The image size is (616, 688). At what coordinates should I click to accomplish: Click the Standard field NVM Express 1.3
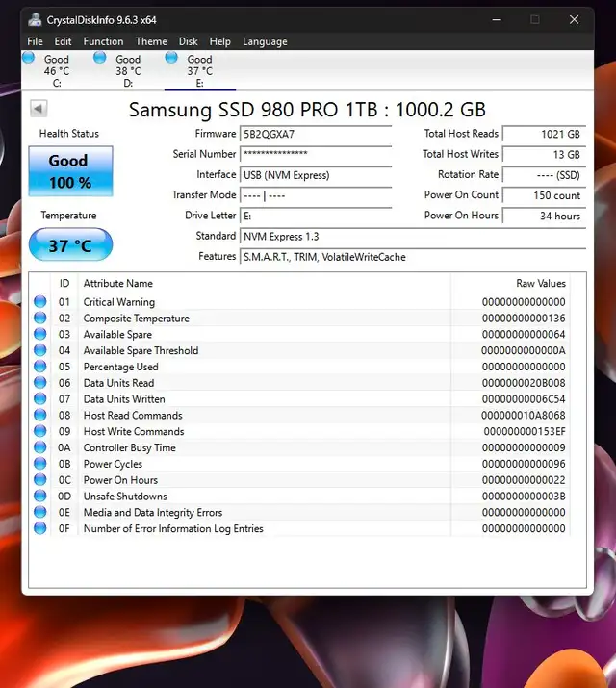click(413, 237)
